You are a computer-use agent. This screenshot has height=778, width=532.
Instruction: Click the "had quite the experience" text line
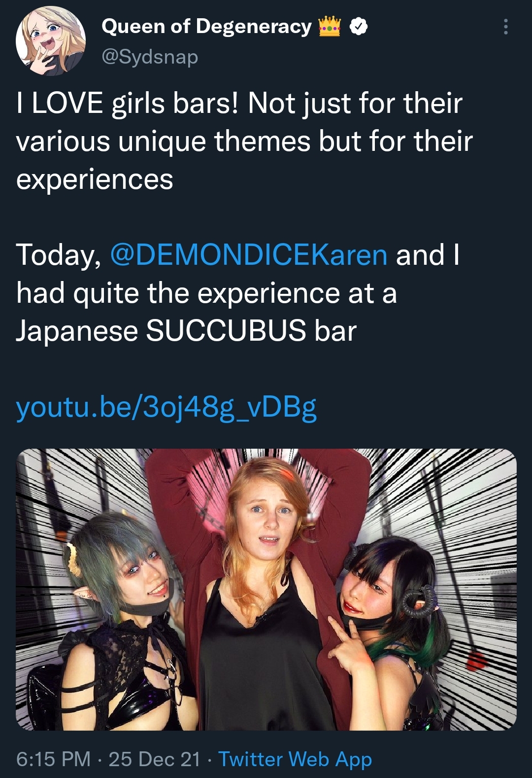click(x=178, y=293)
